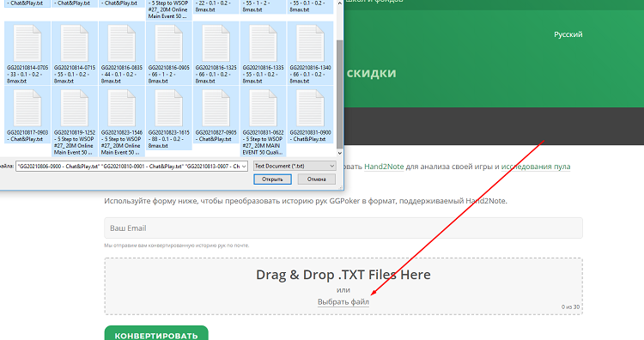Click the Открыть button in the file dialog
Image resolution: width=644 pixels, height=340 pixels.
pyautogui.click(x=272, y=179)
